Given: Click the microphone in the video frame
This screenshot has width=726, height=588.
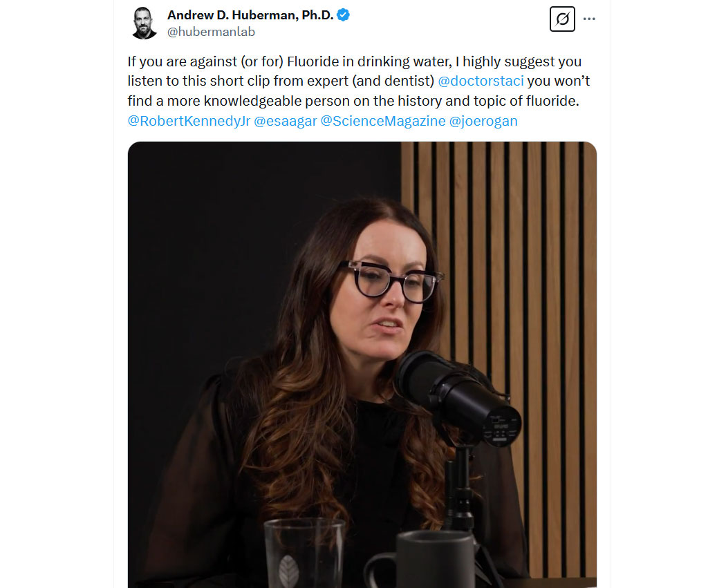Looking at the screenshot, I should point(458,399).
